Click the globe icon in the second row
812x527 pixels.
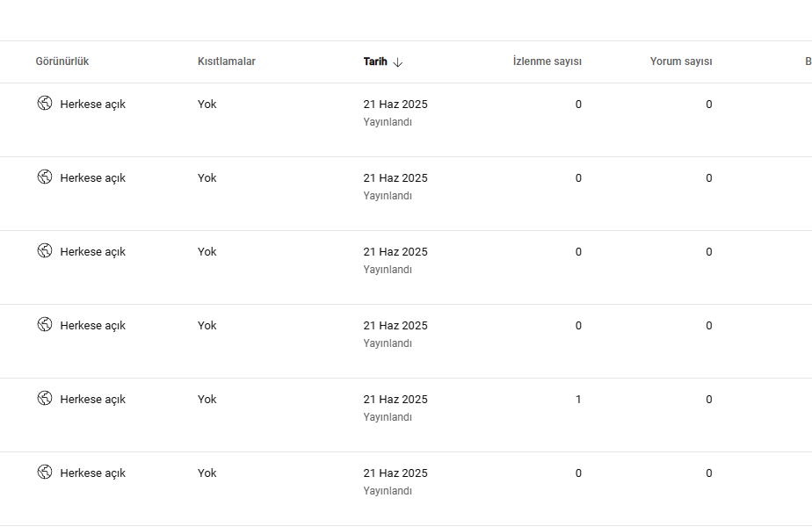coord(45,177)
